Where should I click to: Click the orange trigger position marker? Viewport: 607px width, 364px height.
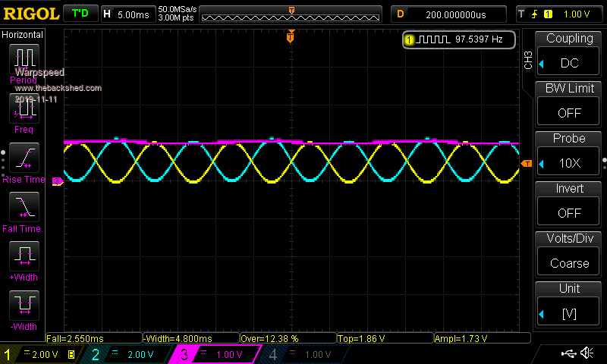coord(290,37)
